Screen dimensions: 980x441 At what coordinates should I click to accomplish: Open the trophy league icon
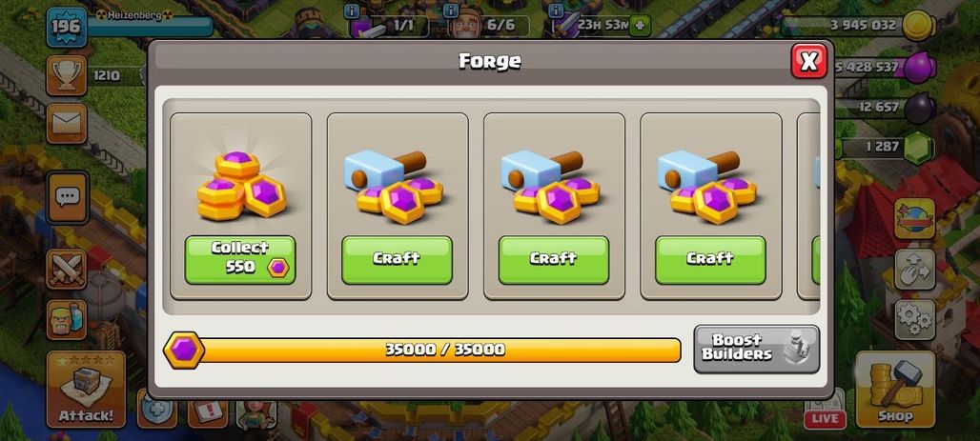(x=66, y=75)
